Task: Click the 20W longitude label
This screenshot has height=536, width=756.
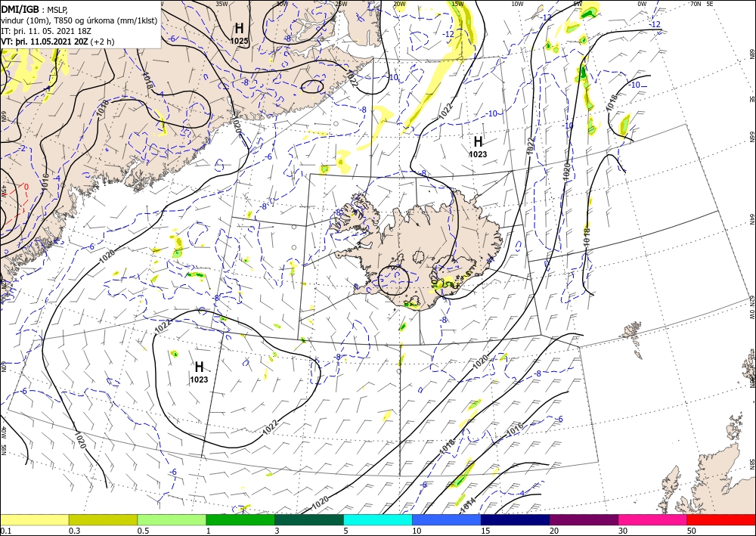Action: (399, 4)
